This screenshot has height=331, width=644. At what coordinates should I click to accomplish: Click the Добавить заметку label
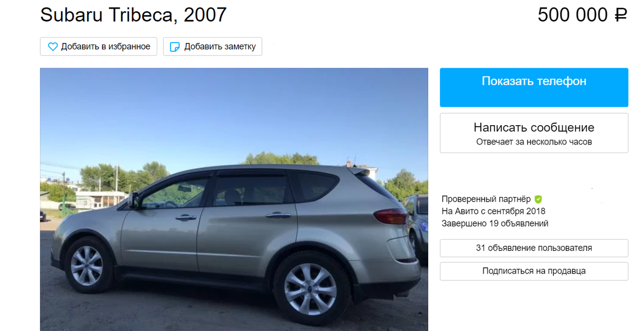click(x=220, y=47)
